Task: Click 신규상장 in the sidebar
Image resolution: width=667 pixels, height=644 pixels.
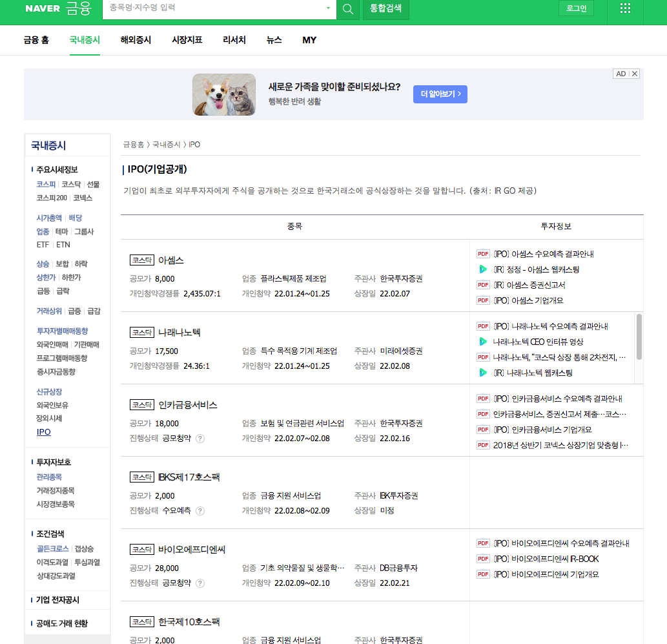Action: pyautogui.click(x=49, y=391)
